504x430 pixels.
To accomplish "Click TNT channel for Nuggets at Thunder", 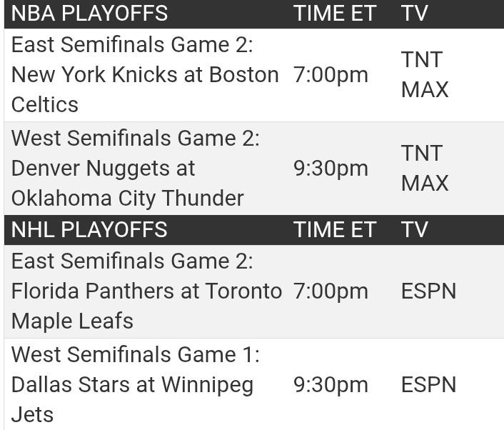I will click(422, 154).
